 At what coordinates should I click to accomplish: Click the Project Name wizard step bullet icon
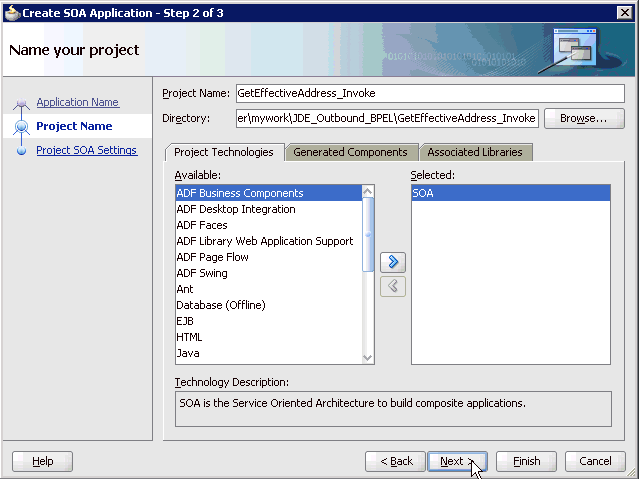pyautogui.click(x=21, y=127)
